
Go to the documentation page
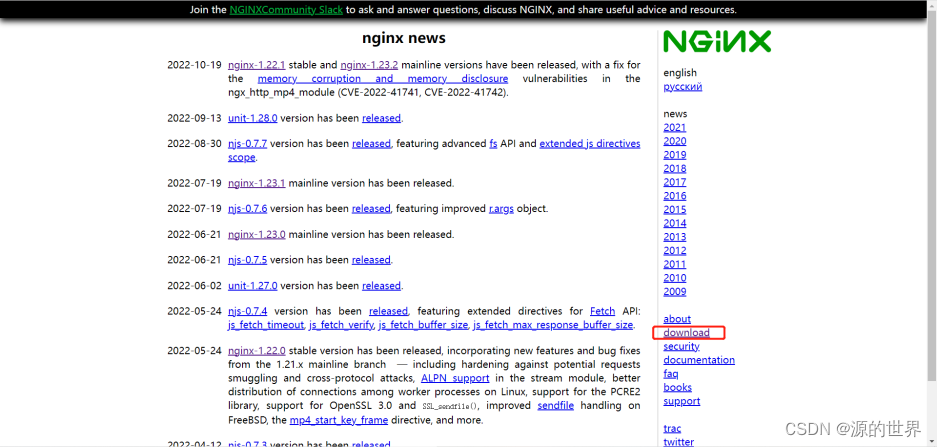pyautogui.click(x=699, y=360)
